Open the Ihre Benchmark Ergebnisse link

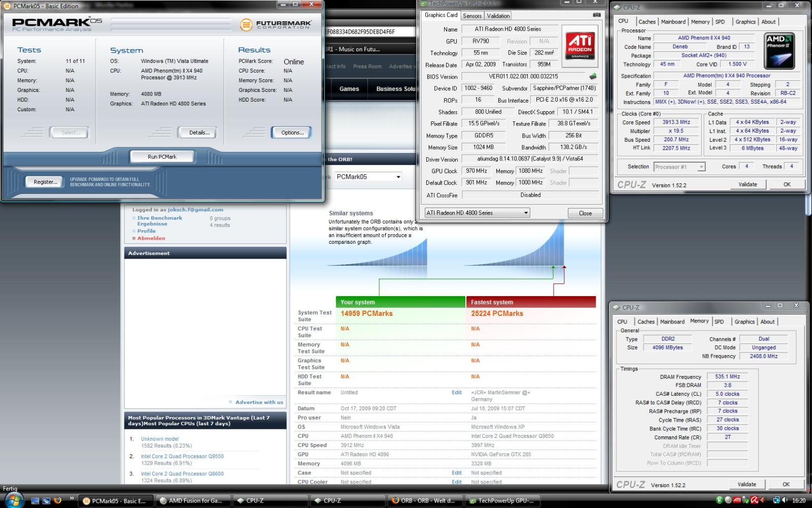point(159,221)
